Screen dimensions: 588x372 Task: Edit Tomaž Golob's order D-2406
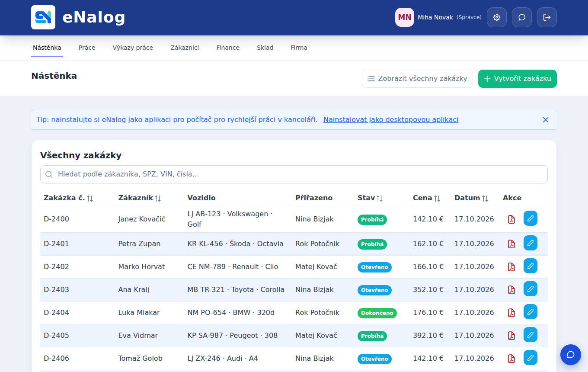(x=530, y=358)
